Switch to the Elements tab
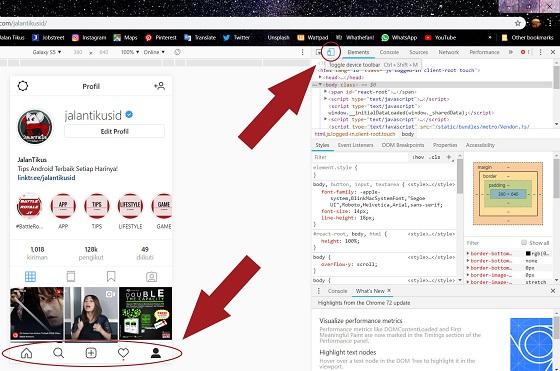 [358, 52]
